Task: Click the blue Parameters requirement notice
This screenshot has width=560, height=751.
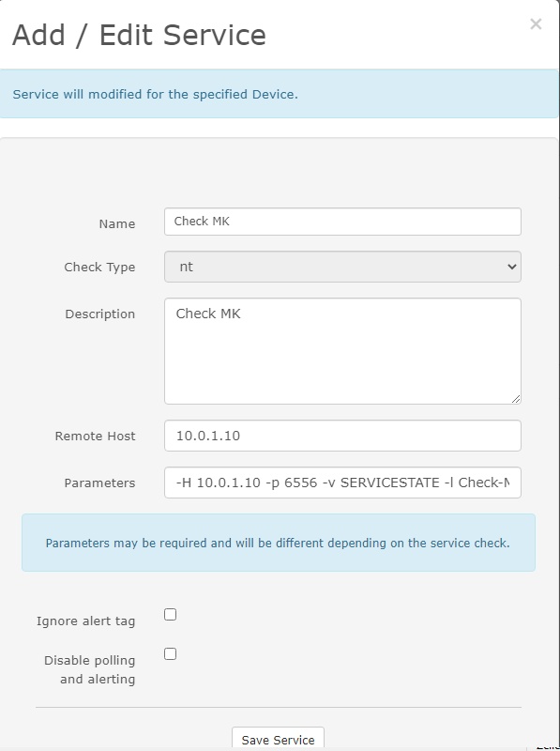Action: click(280, 543)
